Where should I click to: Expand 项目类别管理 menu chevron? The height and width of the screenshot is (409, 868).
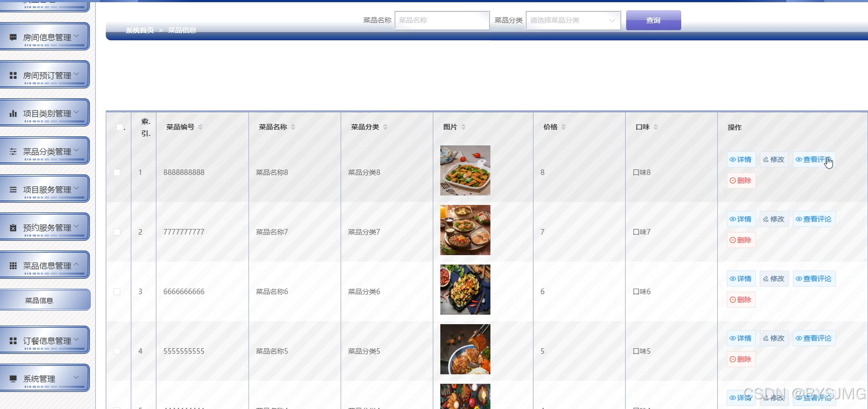(x=77, y=112)
